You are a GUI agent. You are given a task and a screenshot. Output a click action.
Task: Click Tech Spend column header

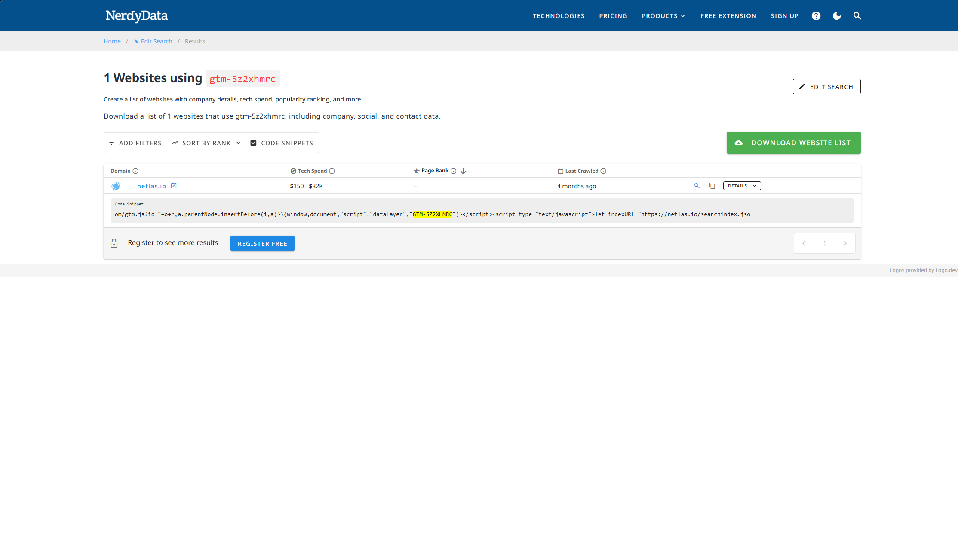point(312,171)
